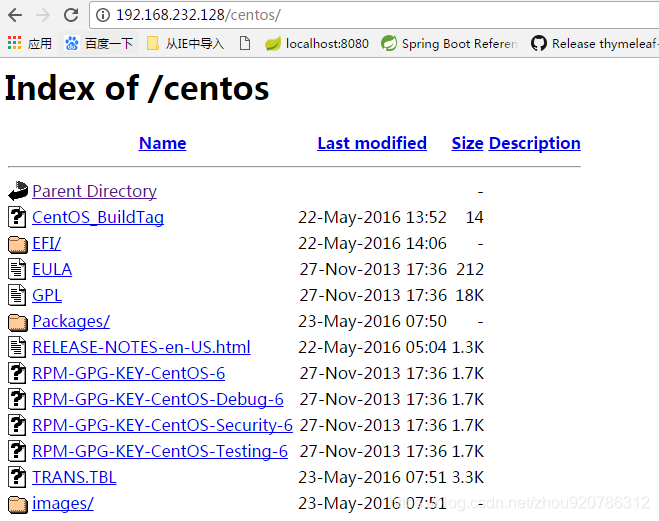Screen dimensions: 659x521
Task: Open the localhost:8080 bookmark
Action: click(x=316, y=43)
